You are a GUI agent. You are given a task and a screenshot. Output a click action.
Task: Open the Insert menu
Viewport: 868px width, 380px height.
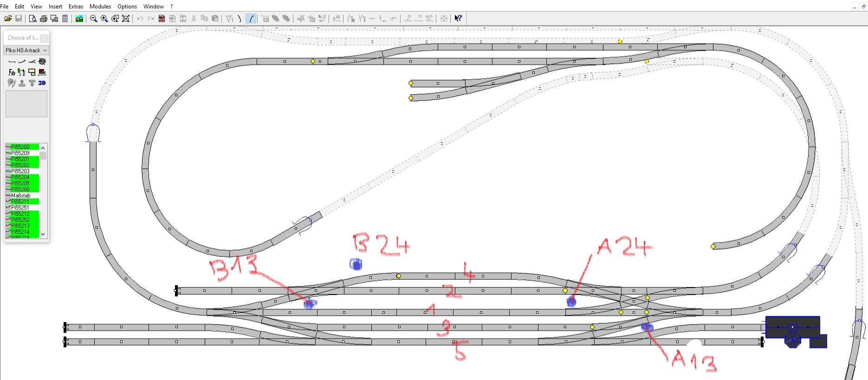point(55,7)
